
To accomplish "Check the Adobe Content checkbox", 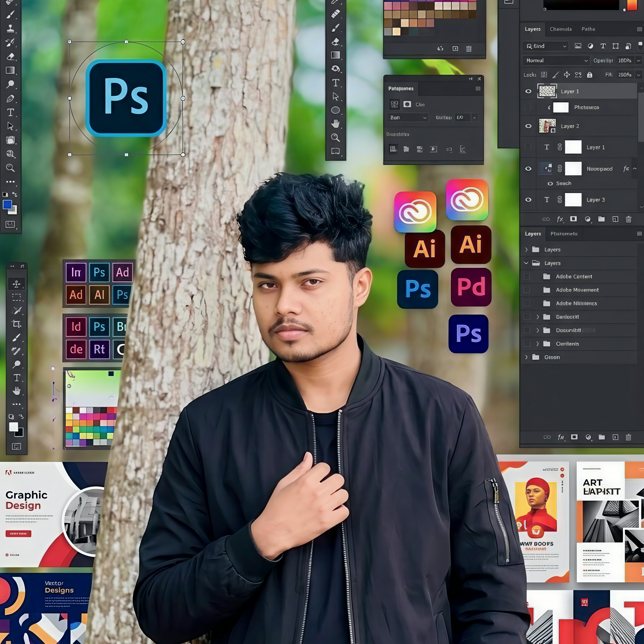I will [527, 276].
